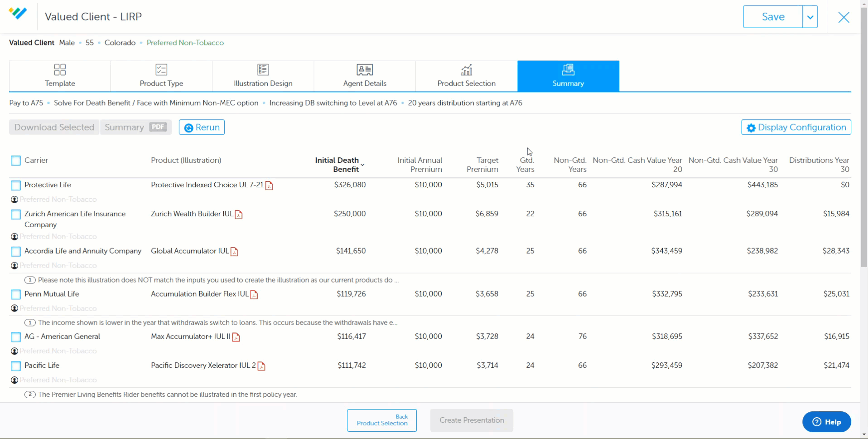Open Display Configuration settings
This screenshot has height=439, width=868.
(x=796, y=127)
